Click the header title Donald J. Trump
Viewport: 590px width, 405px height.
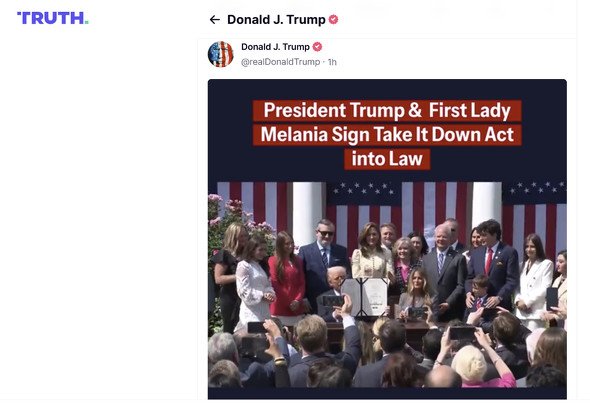point(276,20)
